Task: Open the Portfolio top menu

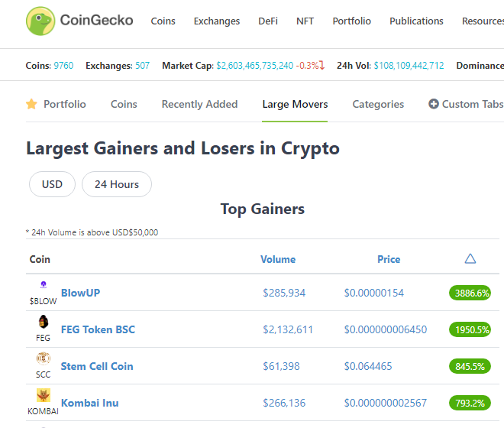Action: pos(351,21)
